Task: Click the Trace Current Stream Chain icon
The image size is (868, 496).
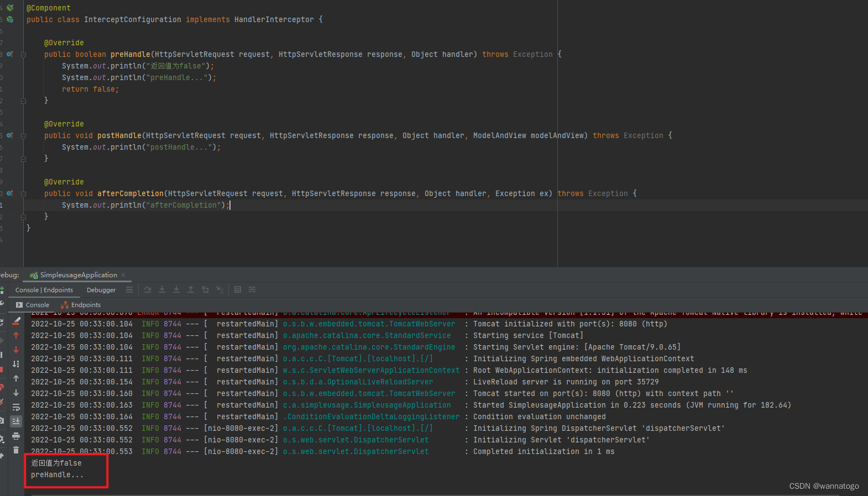Action: click(252, 289)
